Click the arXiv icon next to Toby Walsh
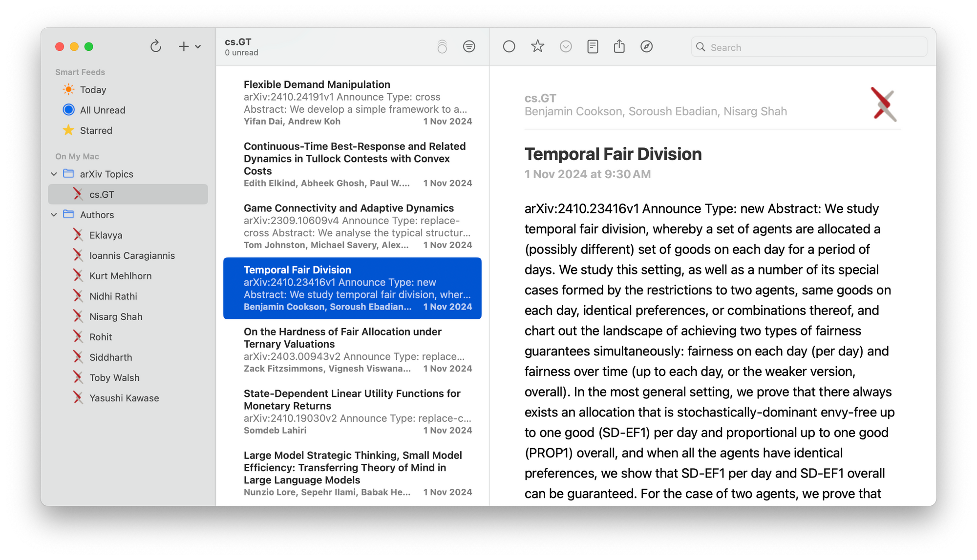 pos(78,377)
